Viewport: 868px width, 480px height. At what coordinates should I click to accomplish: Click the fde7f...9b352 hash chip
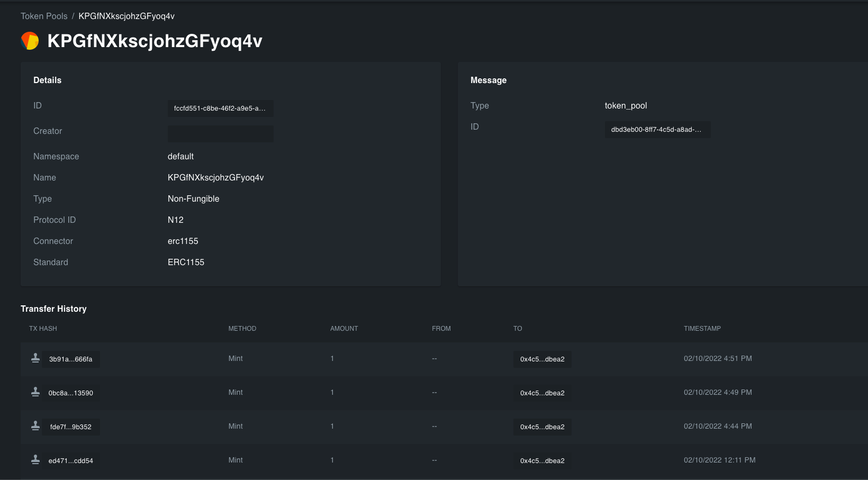(x=70, y=427)
